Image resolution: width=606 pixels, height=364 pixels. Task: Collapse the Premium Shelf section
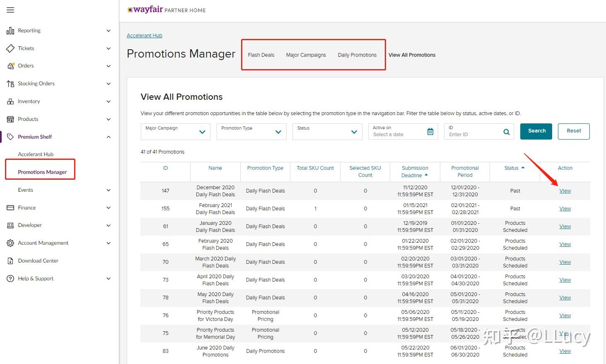coord(109,137)
